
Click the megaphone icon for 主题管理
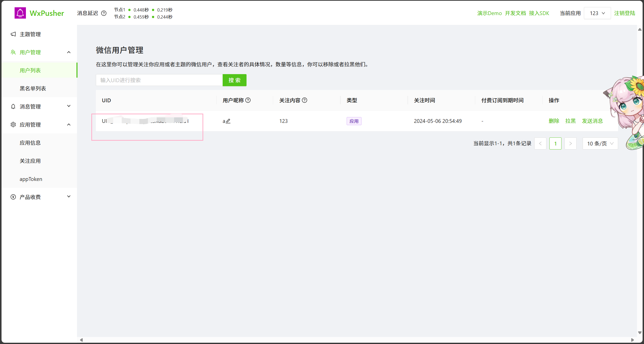pyautogui.click(x=13, y=34)
